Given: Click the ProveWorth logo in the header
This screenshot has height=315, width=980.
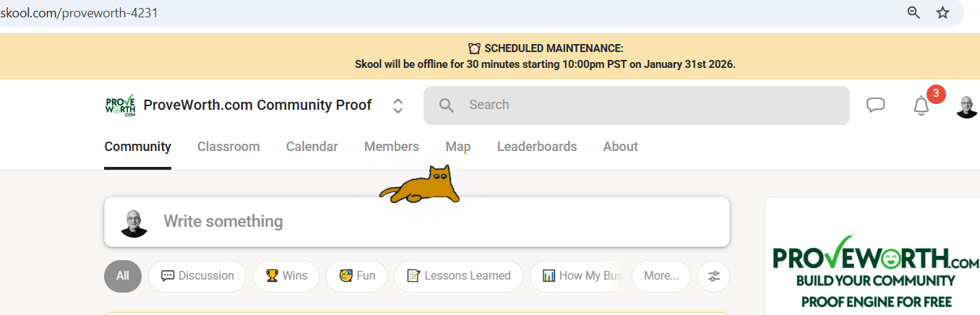Looking at the screenshot, I should click(x=120, y=105).
